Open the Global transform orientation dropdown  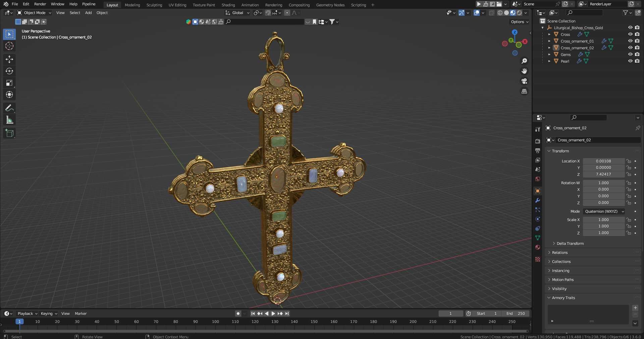[x=237, y=13]
